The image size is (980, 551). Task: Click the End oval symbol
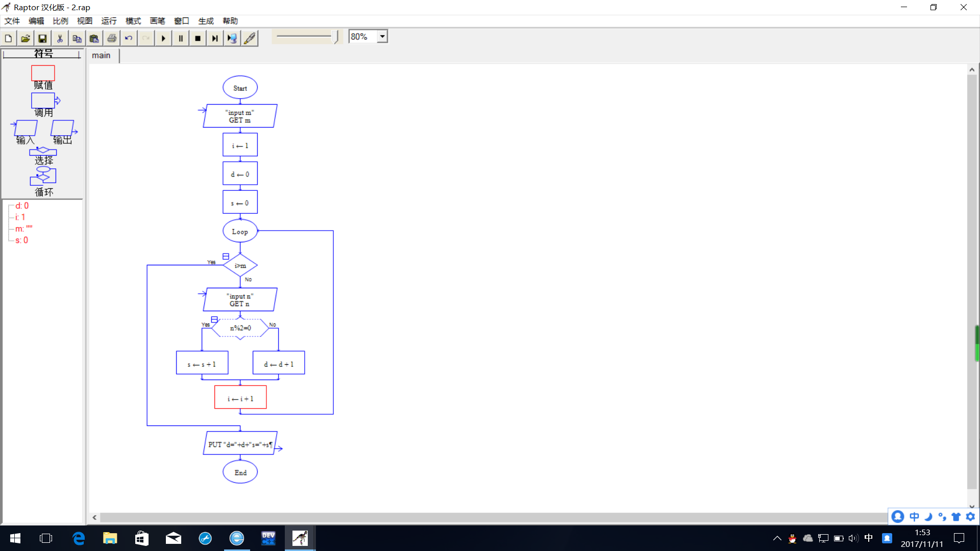click(240, 472)
